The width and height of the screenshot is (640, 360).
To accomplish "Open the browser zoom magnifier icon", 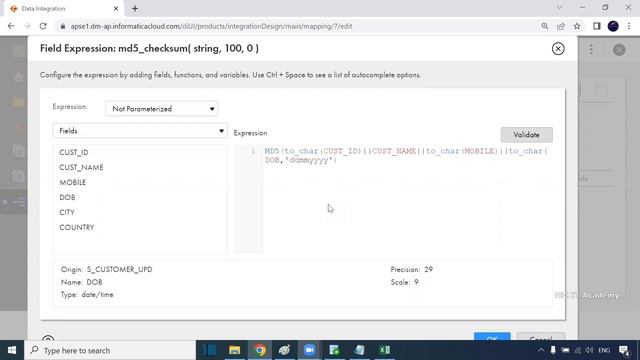I will (544, 26).
